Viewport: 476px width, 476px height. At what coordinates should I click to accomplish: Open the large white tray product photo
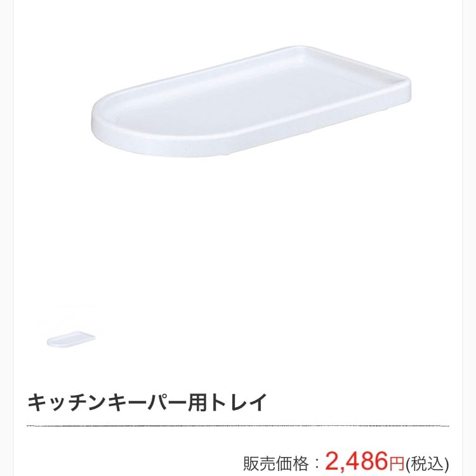[251, 102]
